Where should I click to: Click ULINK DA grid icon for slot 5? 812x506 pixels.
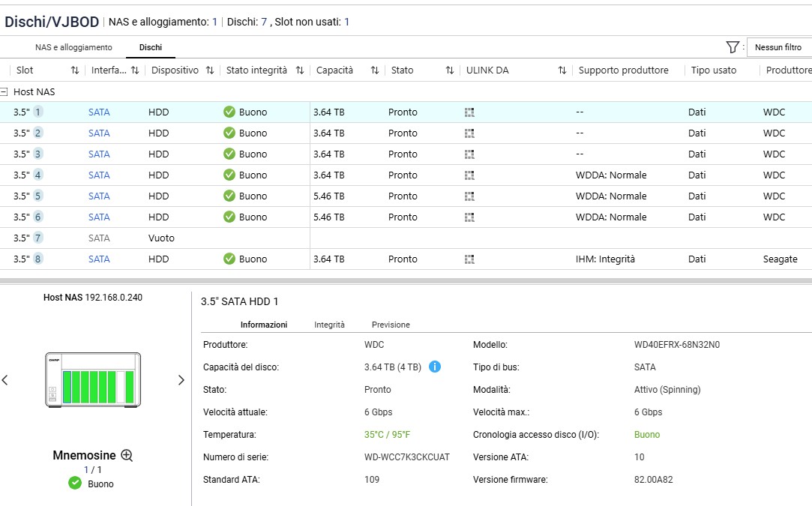pos(469,196)
